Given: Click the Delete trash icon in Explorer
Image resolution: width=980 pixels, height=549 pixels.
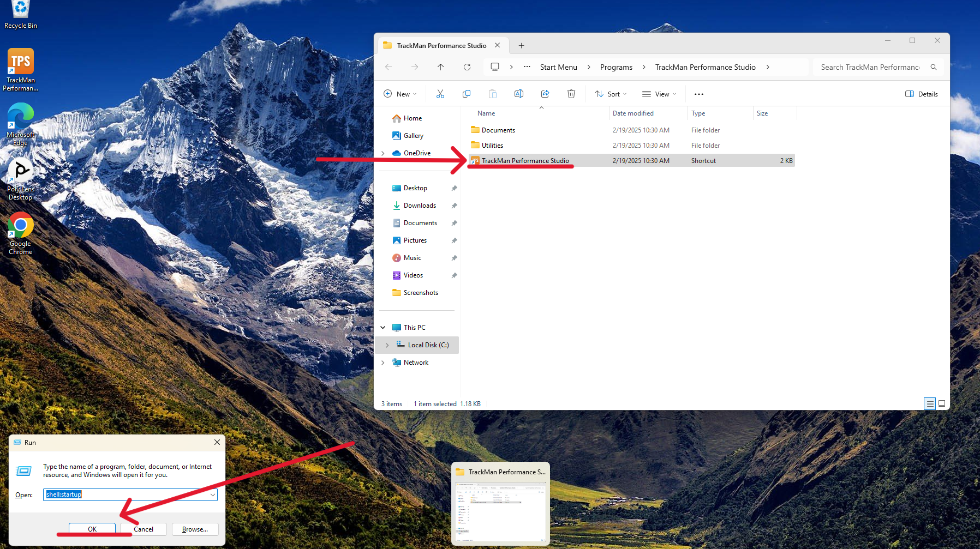Looking at the screenshot, I should (571, 94).
